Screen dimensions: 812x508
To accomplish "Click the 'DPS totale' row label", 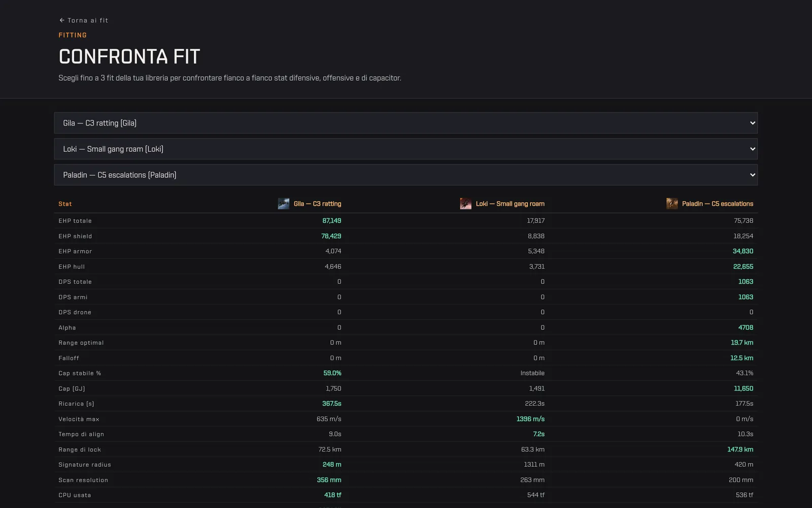I will pyautogui.click(x=75, y=282).
